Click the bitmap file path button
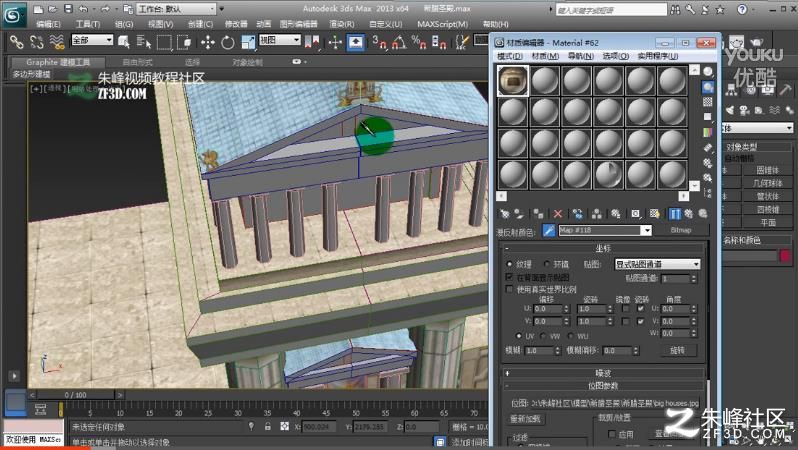This screenshot has width=798, height=450. point(615,403)
